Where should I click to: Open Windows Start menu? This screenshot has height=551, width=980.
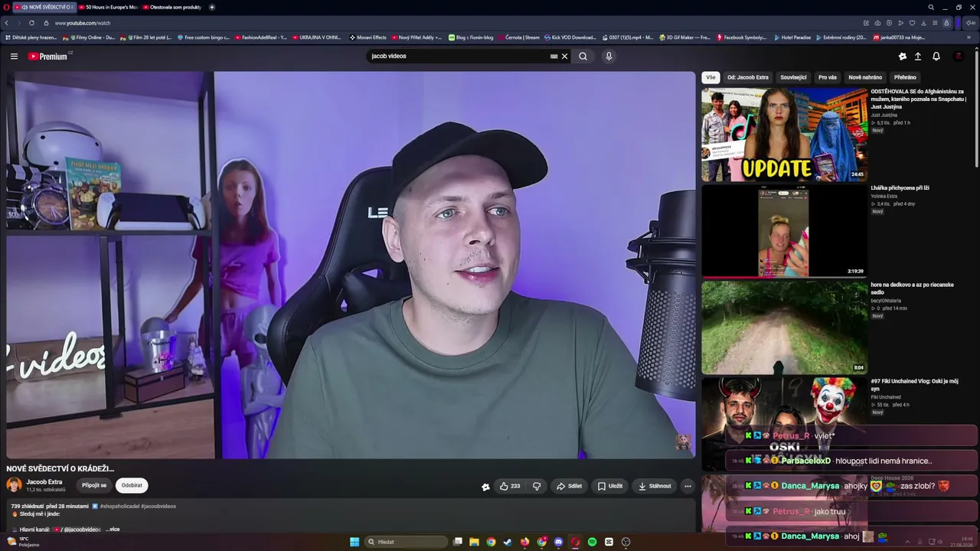354,542
